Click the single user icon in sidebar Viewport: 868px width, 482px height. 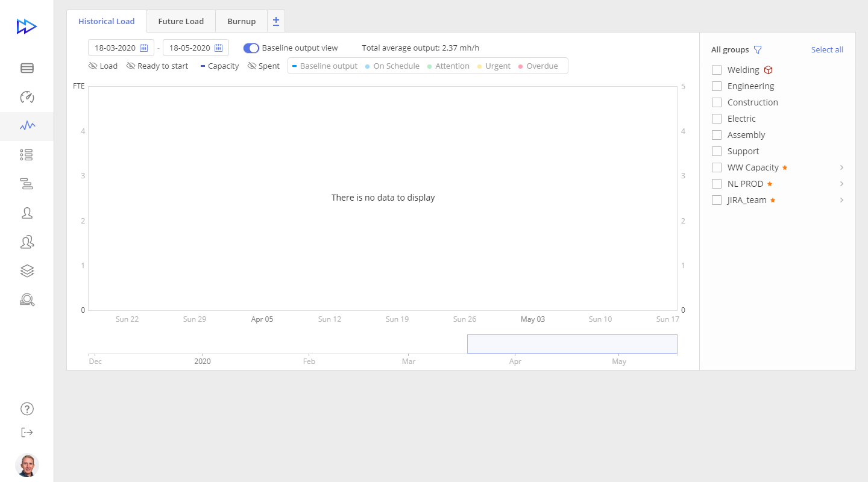[x=27, y=213]
